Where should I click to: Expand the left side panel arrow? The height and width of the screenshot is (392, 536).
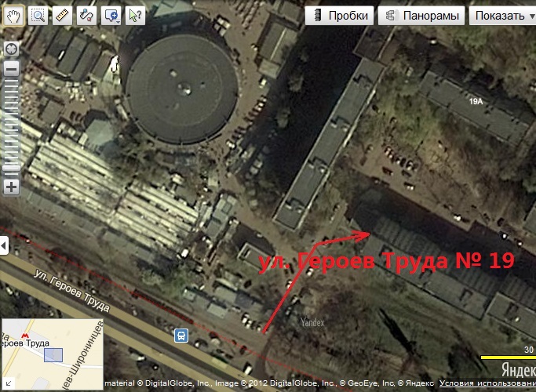click(4, 246)
